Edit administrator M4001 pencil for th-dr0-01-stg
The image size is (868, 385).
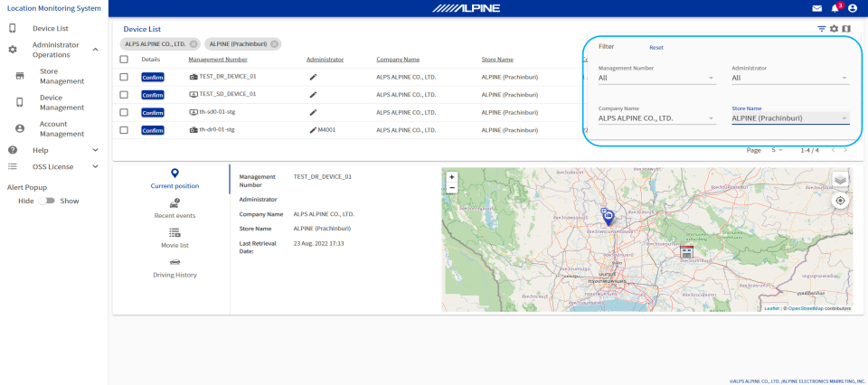coord(314,130)
